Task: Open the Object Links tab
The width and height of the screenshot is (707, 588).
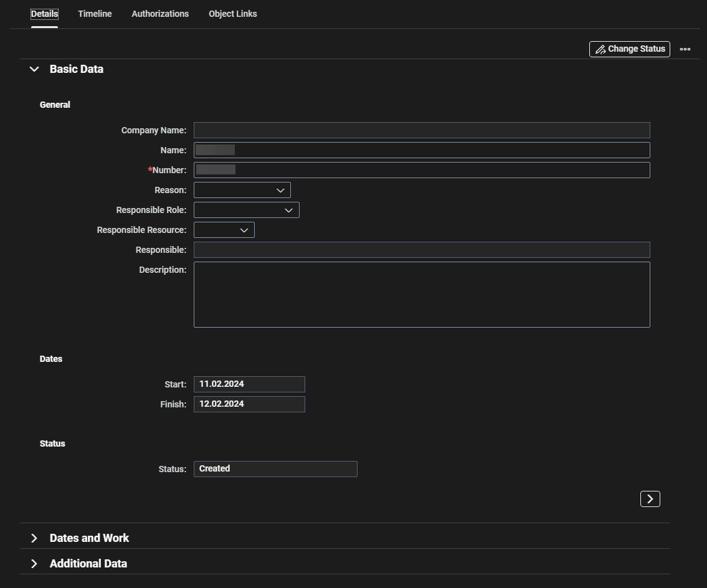Action: coord(232,14)
